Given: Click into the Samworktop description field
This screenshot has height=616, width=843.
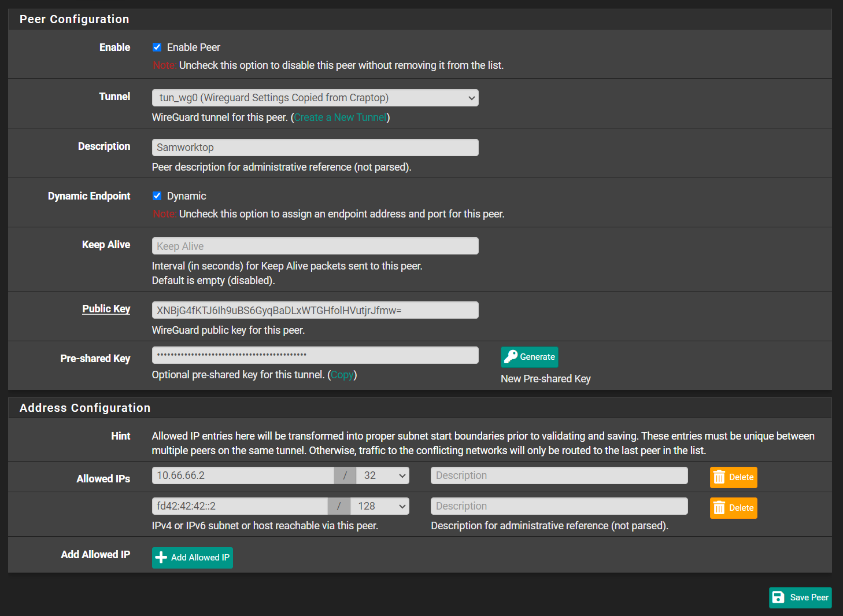Looking at the screenshot, I should pyautogui.click(x=315, y=147).
